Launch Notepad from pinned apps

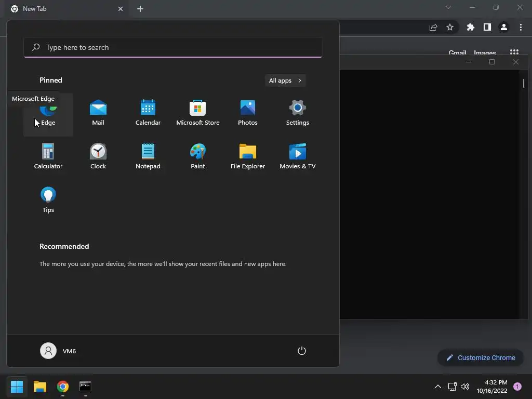148,156
